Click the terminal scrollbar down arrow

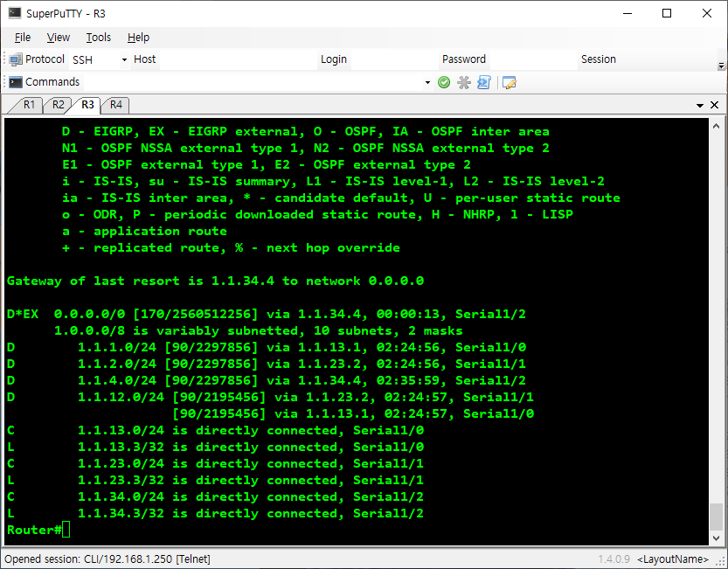pos(716,538)
